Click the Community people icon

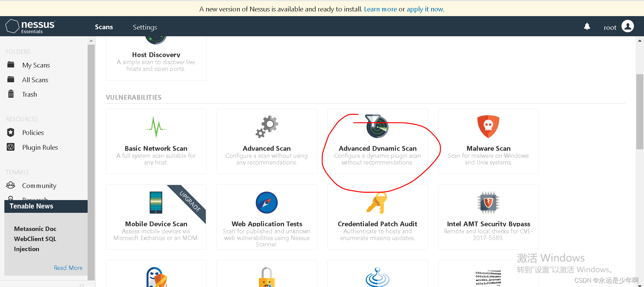coord(11,185)
